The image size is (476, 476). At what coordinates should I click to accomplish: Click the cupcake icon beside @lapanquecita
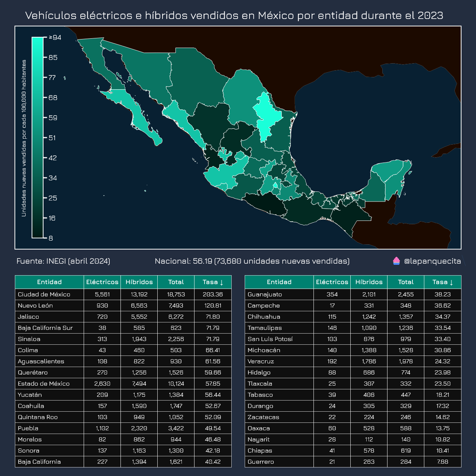pyautogui.click(x=396, y=261)
